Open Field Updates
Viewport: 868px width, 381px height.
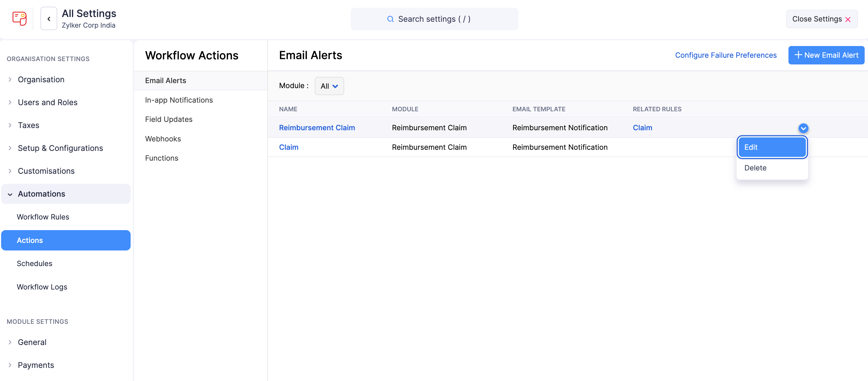coord(200,119)
